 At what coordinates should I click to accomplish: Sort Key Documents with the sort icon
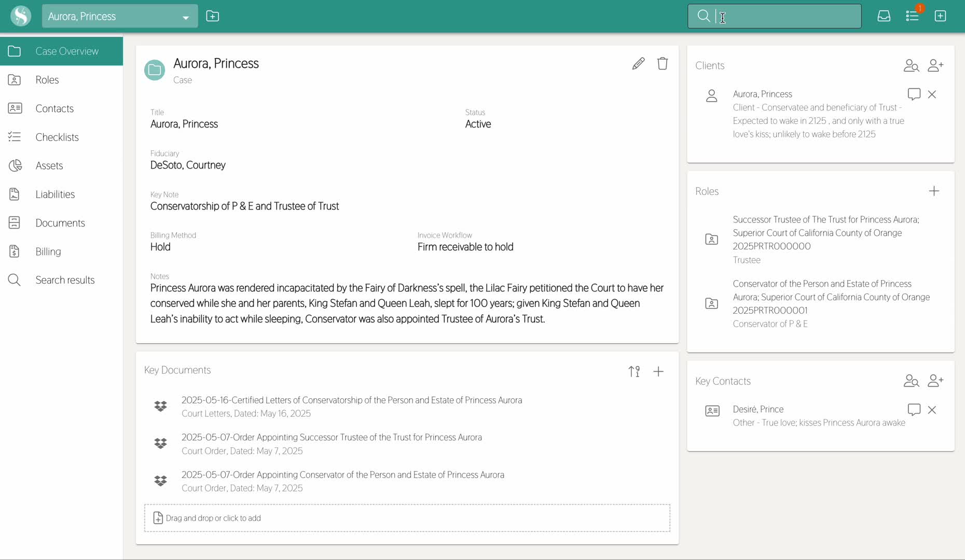[634, 371]
